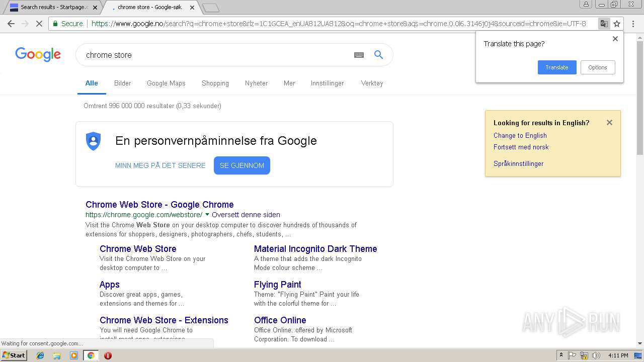Show hidden system tray icons

[561, 355]
